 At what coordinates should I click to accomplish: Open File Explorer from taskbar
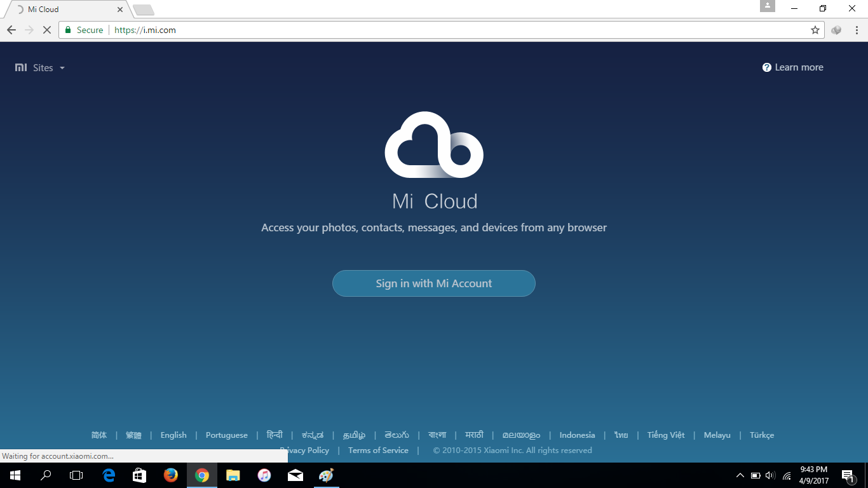point(233,475)
